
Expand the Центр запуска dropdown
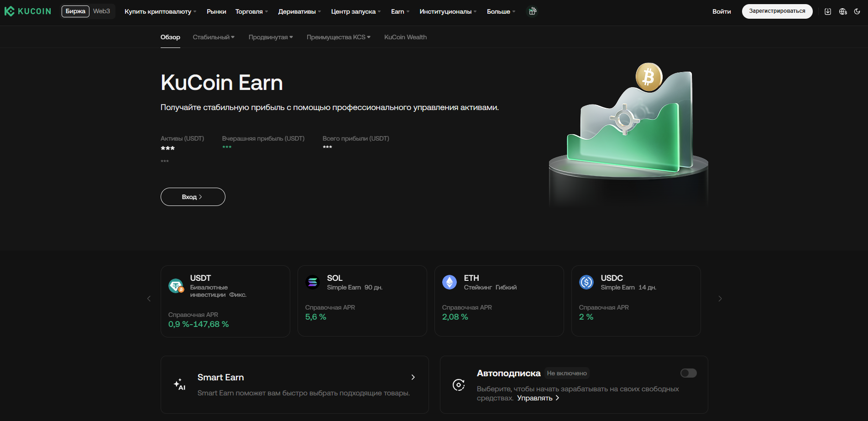pos(356,11)
